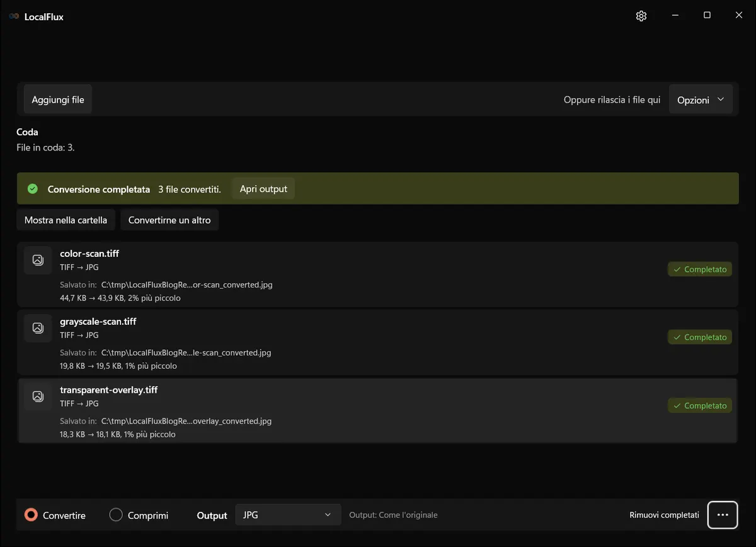
Task: Select the Convertire radio button
Action: coord(31,515)
